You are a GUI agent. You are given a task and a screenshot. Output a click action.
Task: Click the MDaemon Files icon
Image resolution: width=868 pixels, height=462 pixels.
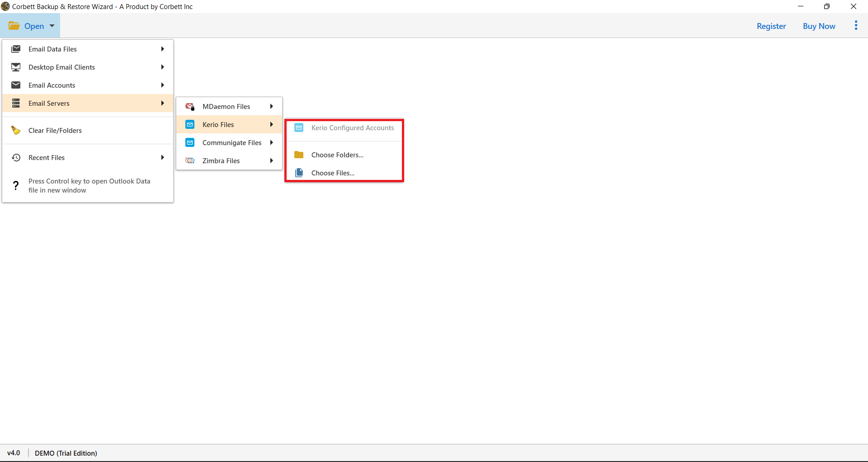click(190, 106)
